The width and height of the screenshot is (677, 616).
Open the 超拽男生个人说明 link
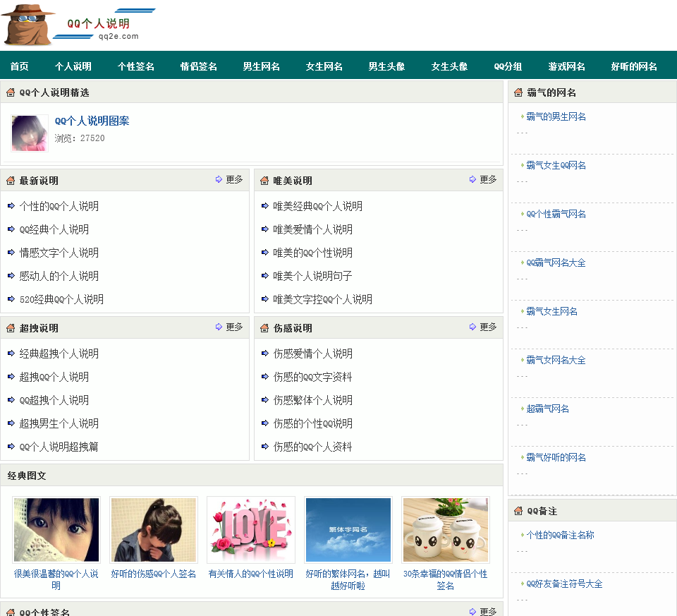59,423
